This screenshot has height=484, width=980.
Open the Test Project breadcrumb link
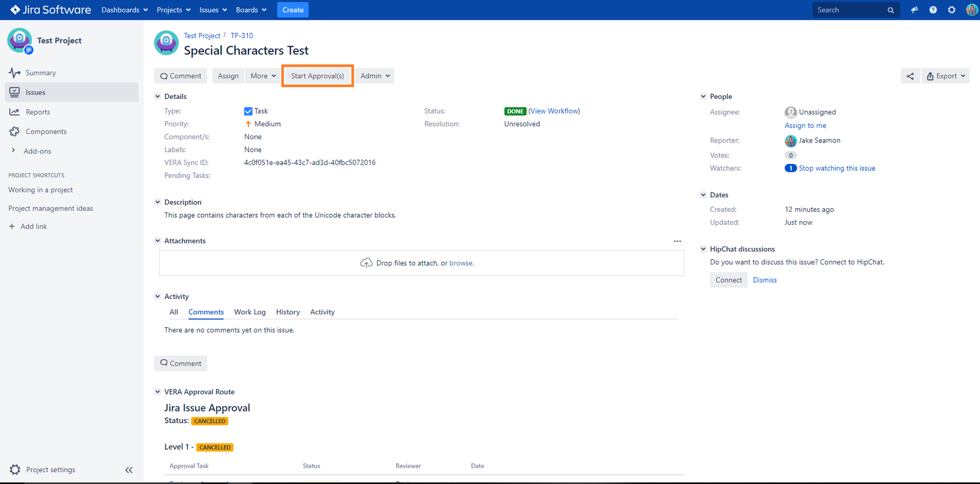(202, 35)
